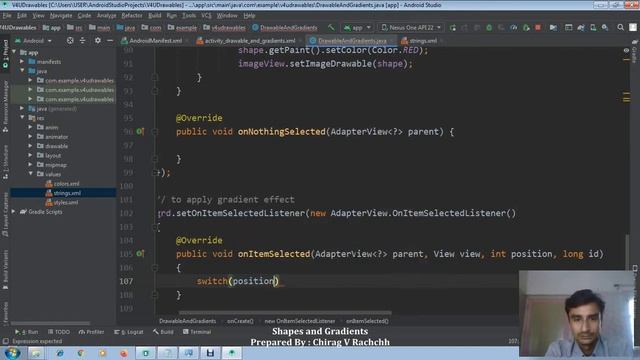Click the override gutter icon beside onNothingSelected
This screenshot has width=640, height=360.
(x=140, y=131)
